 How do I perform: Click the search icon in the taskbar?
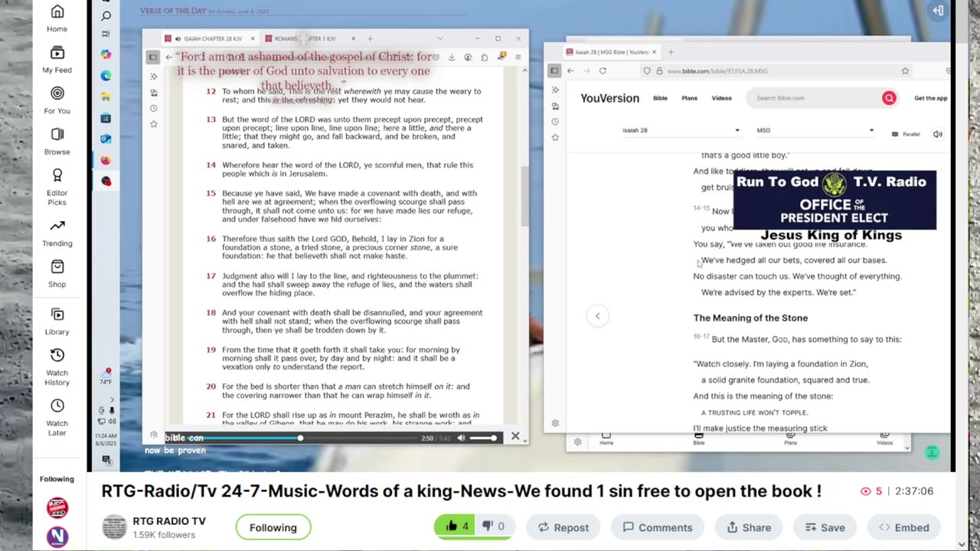coord(106,15)
